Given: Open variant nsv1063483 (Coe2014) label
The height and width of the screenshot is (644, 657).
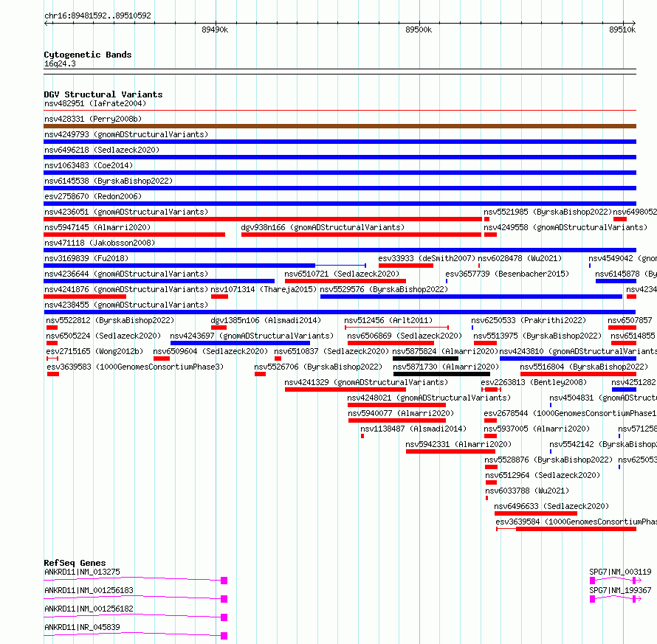Looking at the screenshot, I should (89, 165).
